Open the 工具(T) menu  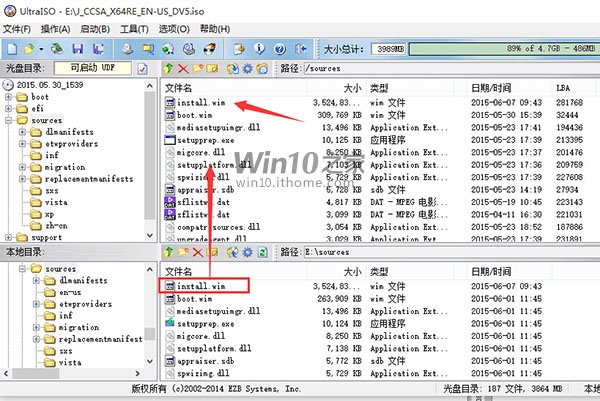coord(133,29)
